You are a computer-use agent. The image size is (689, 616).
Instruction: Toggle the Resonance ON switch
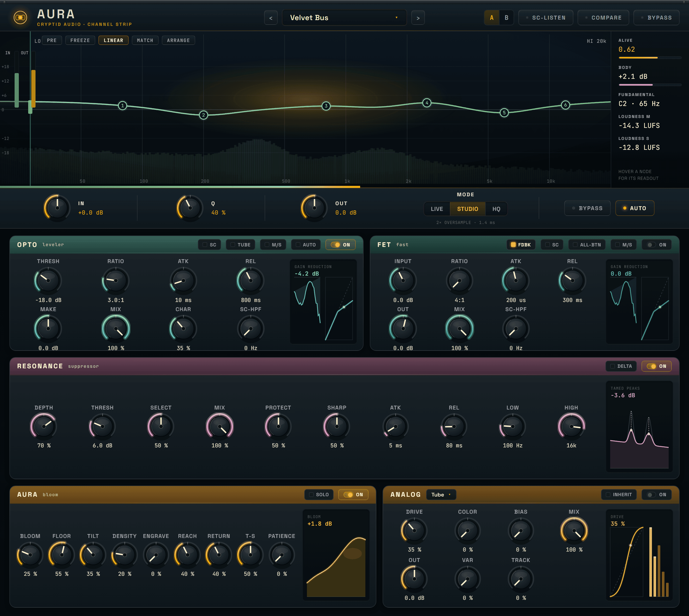pyautogui.click(x=657, y=366)
